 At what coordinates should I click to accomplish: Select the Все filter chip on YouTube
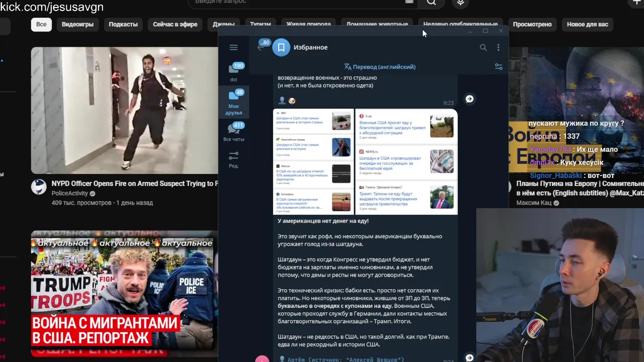coord(41,24)
